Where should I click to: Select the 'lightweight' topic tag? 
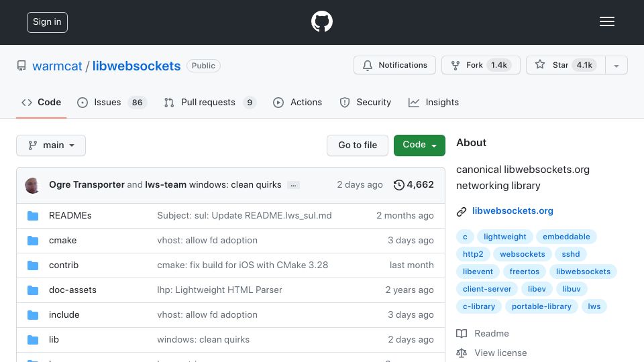click(x=504, y=237)
